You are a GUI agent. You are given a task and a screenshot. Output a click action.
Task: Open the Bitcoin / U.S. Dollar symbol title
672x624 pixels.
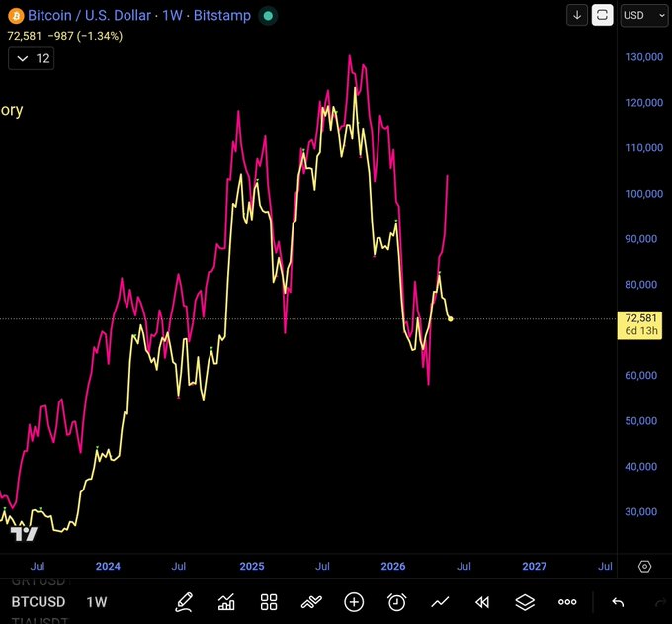click(x=139, y=16)
